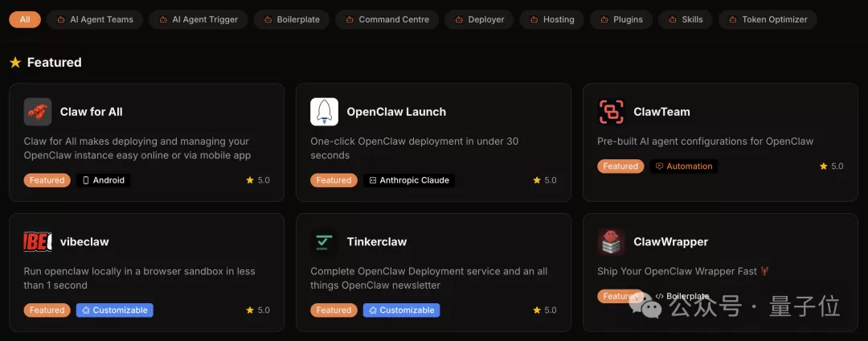Open the ClawWrapper card title
Image resolution: width=868 pixels, height=341 pixels.
coord(670,242)
